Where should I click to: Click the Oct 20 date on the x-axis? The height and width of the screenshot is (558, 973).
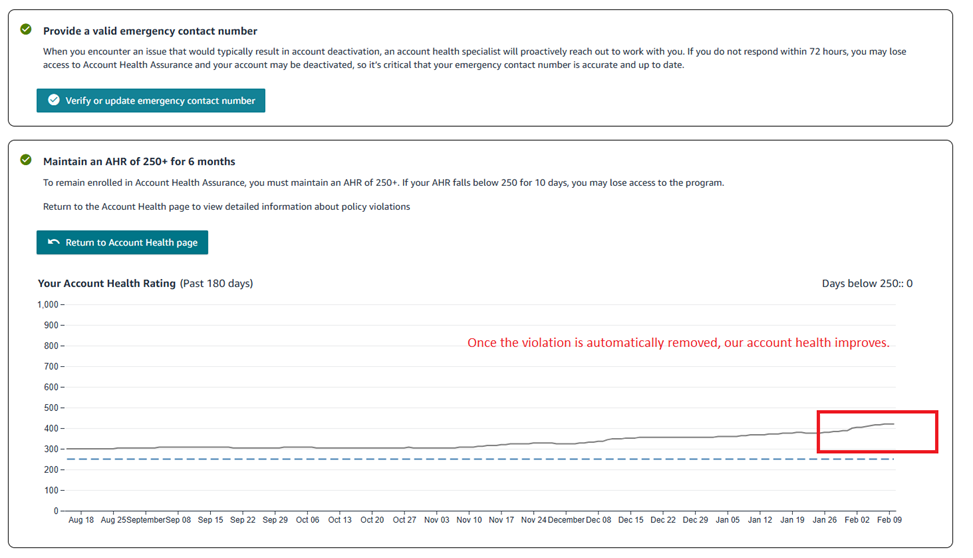point(372,520)
